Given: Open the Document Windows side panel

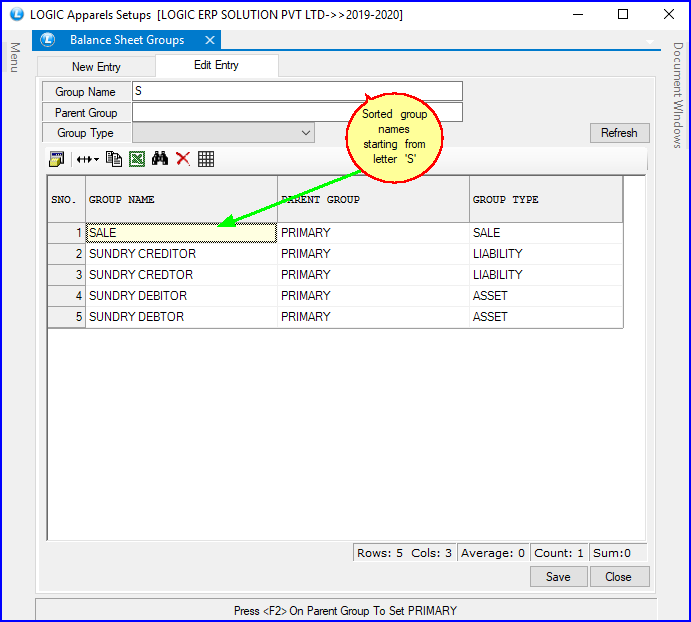Looking at the screenshot, I should coord(678,95).
